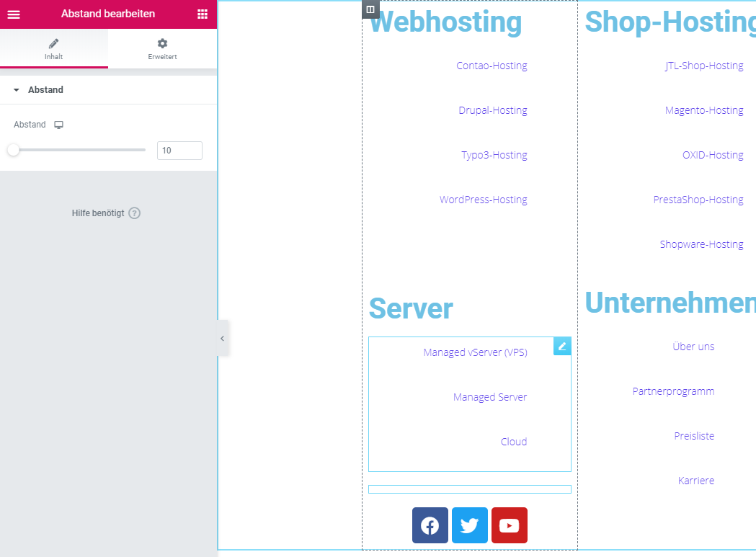Open the widgets grid panel

[203, 14]
